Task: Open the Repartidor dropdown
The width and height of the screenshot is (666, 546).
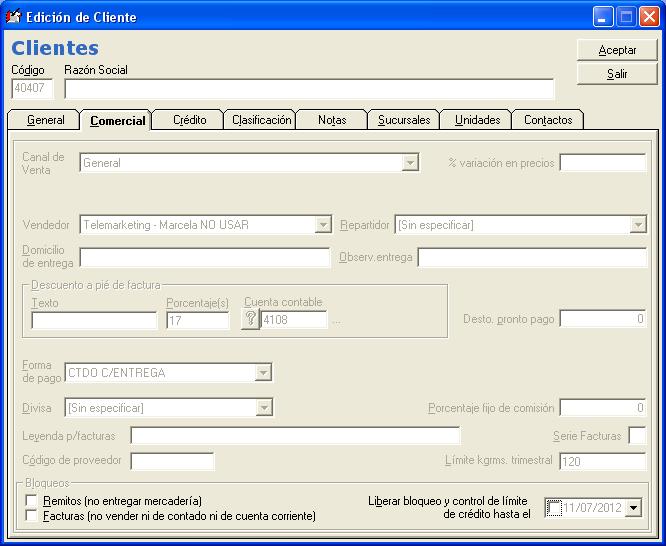Action: pos(638,225)
